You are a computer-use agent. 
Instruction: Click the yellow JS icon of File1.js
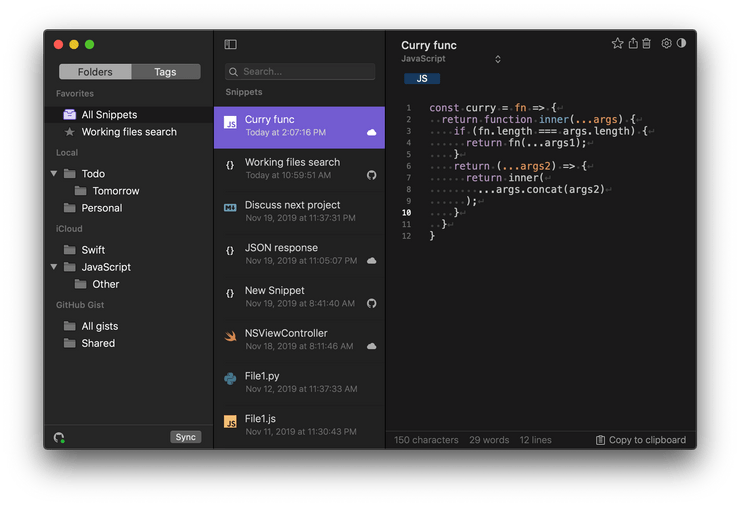coord(230,422)
